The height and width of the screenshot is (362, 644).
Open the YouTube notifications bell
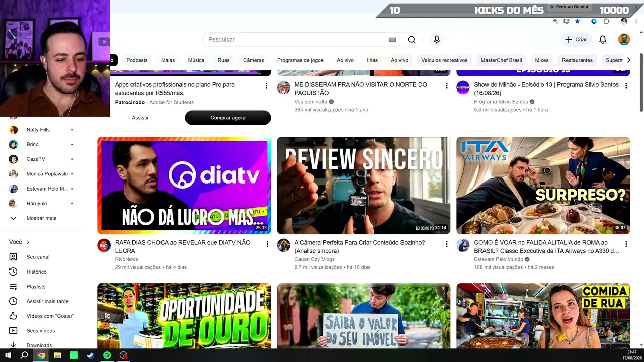point(603,40)
